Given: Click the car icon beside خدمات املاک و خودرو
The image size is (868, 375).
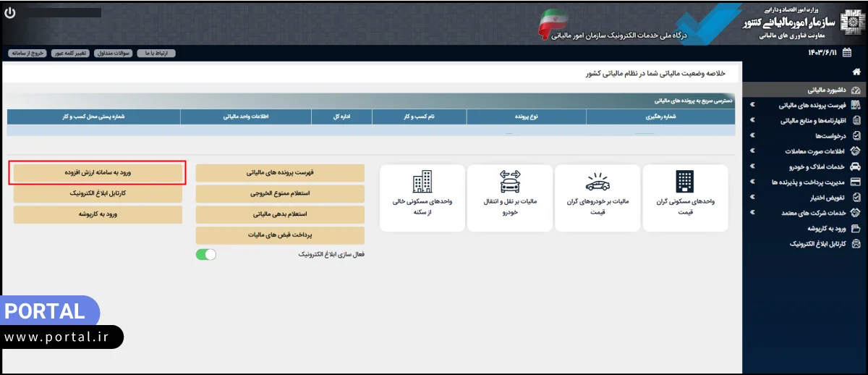Looking at the screenshot, I should click(x=856, y=167).
